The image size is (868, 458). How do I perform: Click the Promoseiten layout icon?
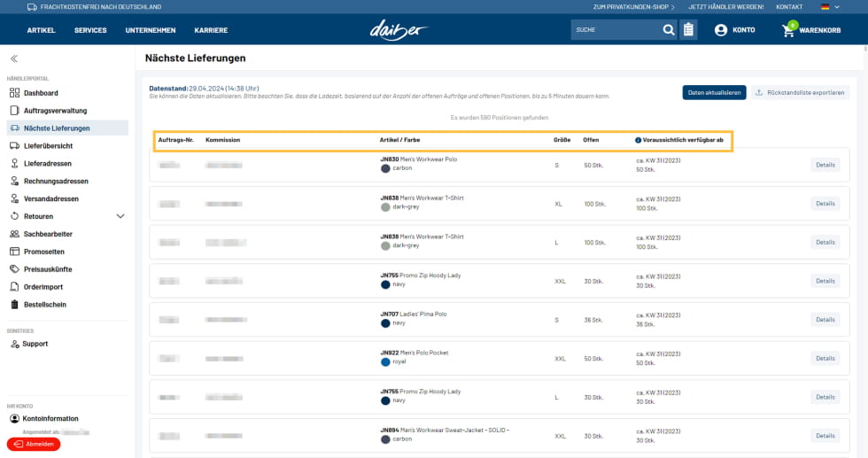(14, 252)
